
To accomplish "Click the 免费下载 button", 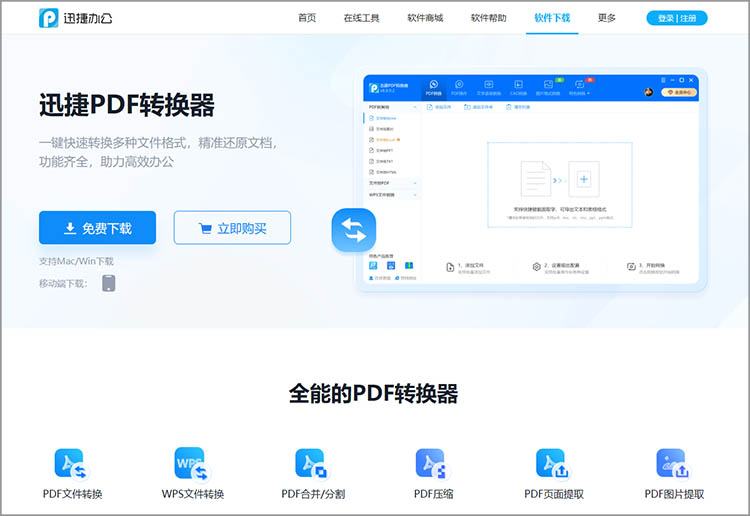I will click(x=98, y=228).
